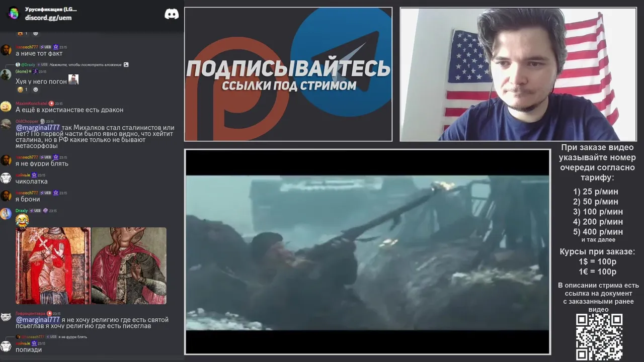The height and width of the screenshot is (362, 644).
Task: Open MaximKonchatel avatar
Action: 6,107
